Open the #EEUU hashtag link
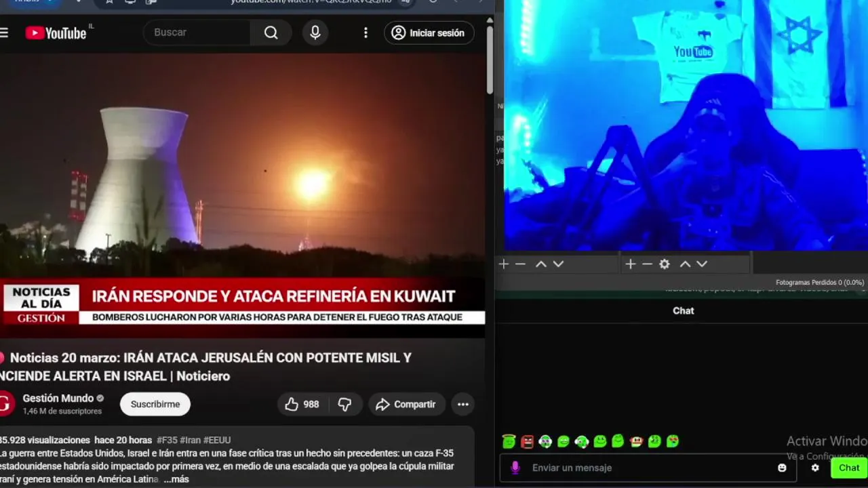The height and width of the screenshot is (488, 868). (x=217, y=440)
